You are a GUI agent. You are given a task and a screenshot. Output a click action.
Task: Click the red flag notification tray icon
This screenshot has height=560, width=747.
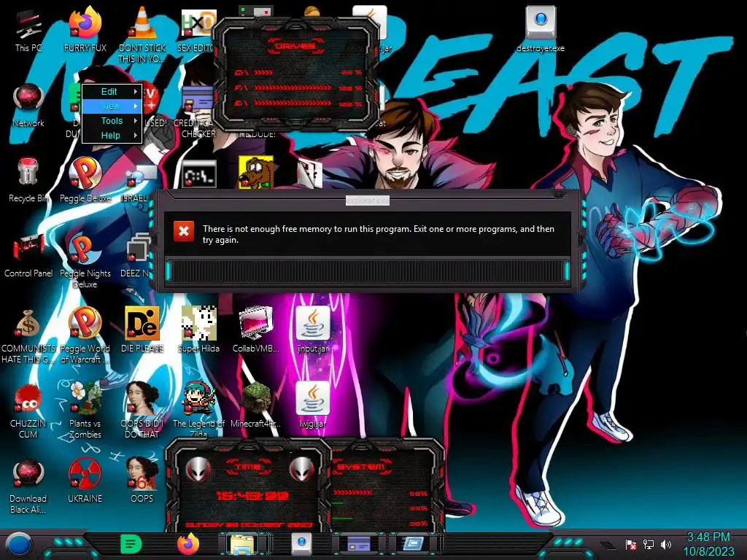tap(631, 545)
